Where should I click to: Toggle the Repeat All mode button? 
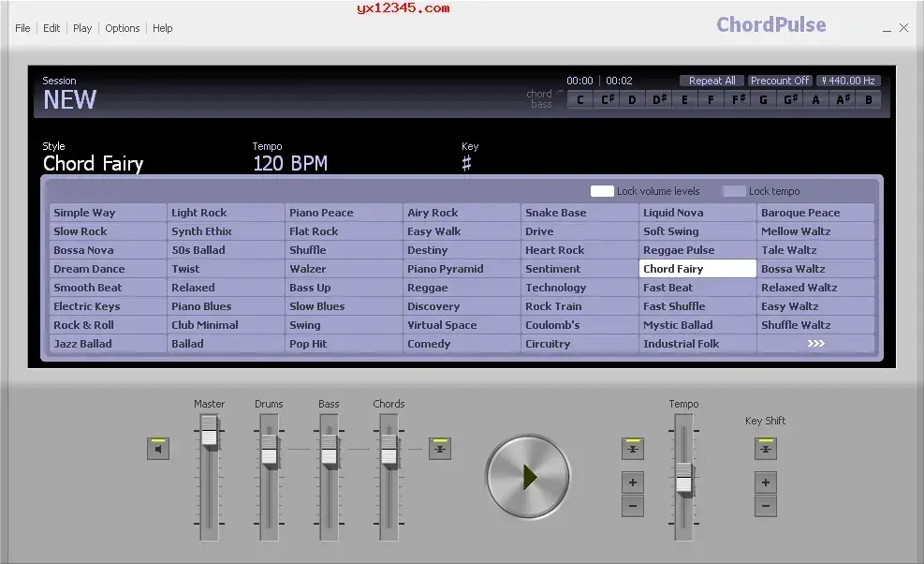(711, 81)
